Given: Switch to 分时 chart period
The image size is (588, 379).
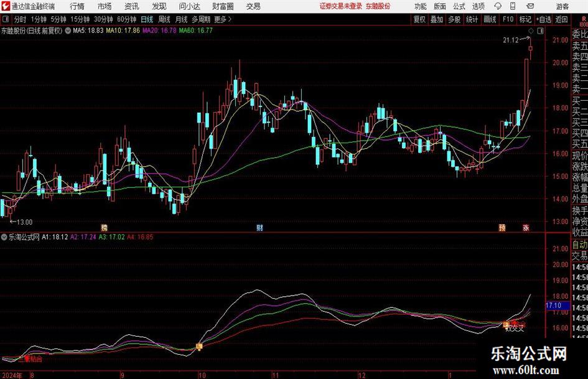Looking at the screenshot, I should pos(21,19).
